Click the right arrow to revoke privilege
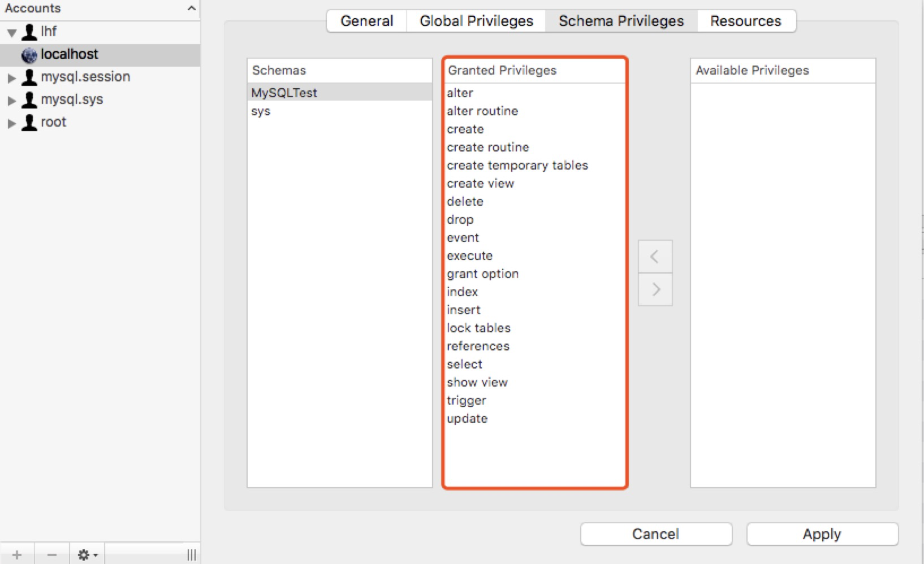The image size is (924, 564). coord(655,289)
